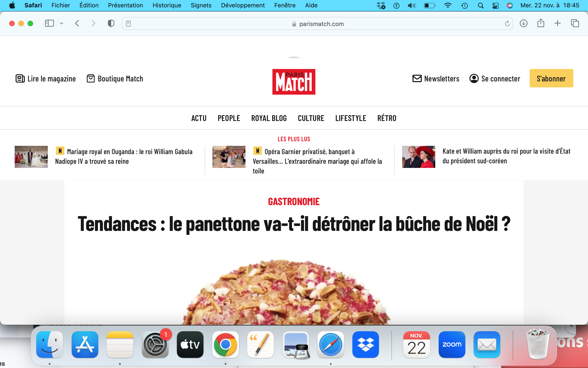The image size is (588, 368).
Task: Show tab overview icon
Action: [x=575, y=23]
